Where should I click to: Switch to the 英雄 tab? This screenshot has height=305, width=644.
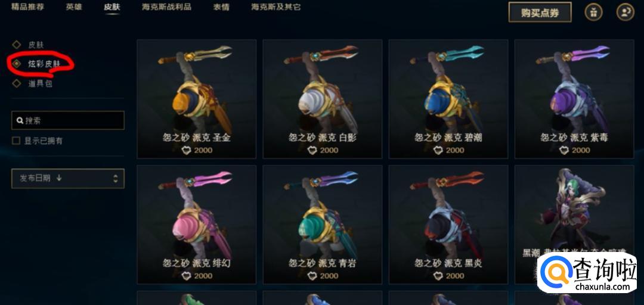coord(74,7)
